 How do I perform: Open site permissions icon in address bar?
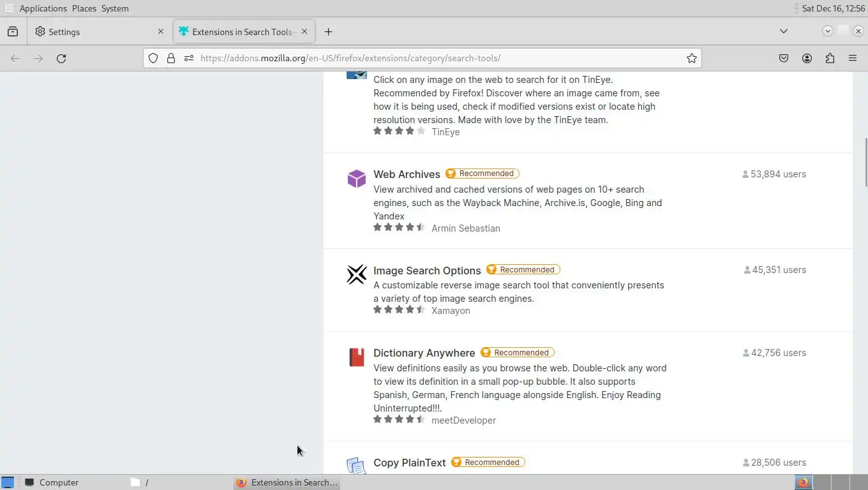pos(189,58)
